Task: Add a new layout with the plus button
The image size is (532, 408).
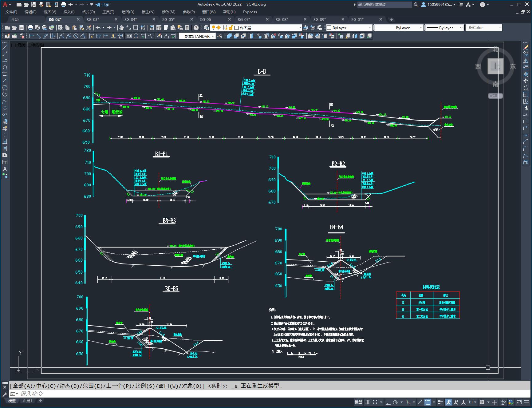Action: [x=40, y=401]
